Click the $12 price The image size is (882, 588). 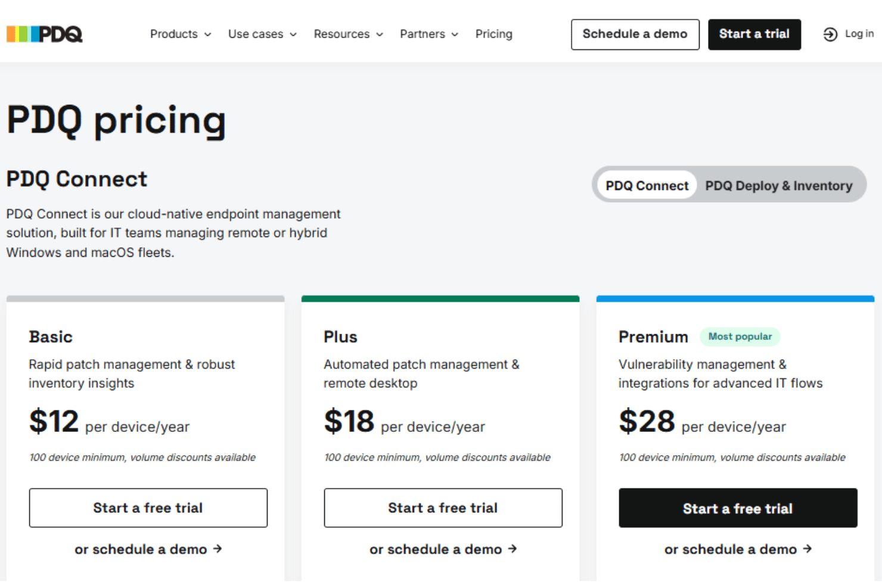point(54,422)
